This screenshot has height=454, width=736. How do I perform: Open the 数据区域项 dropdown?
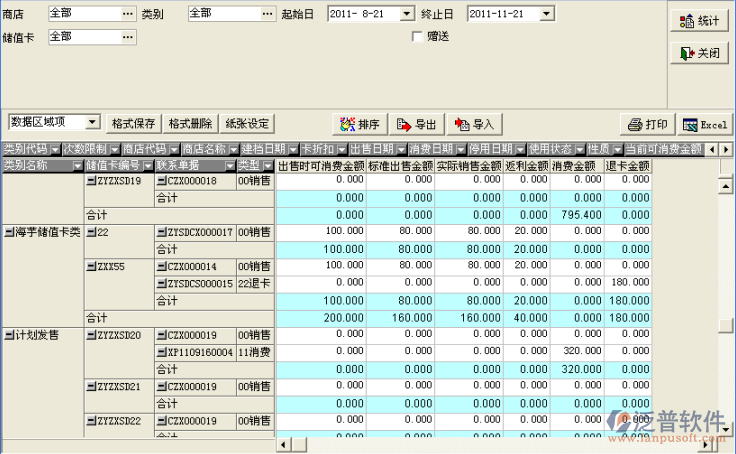93,123
